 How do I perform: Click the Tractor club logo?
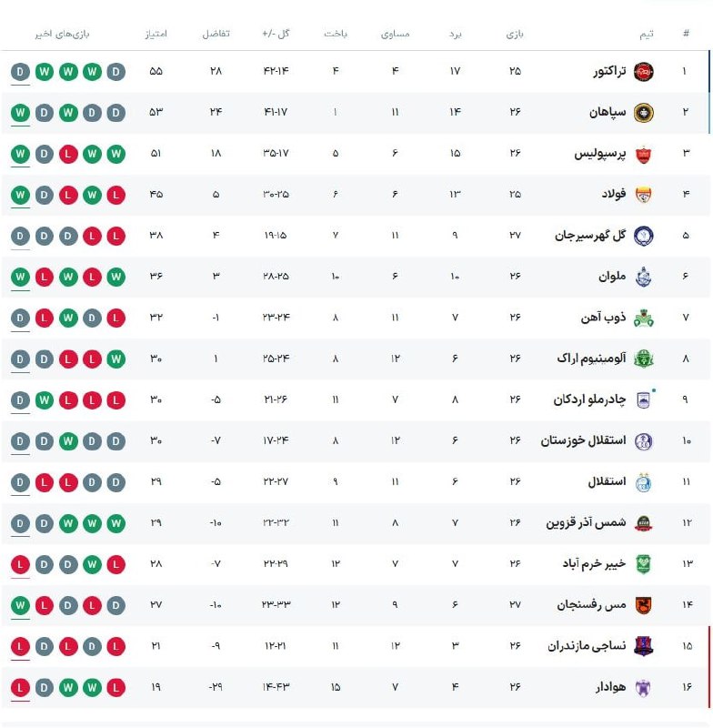(643, 71)
